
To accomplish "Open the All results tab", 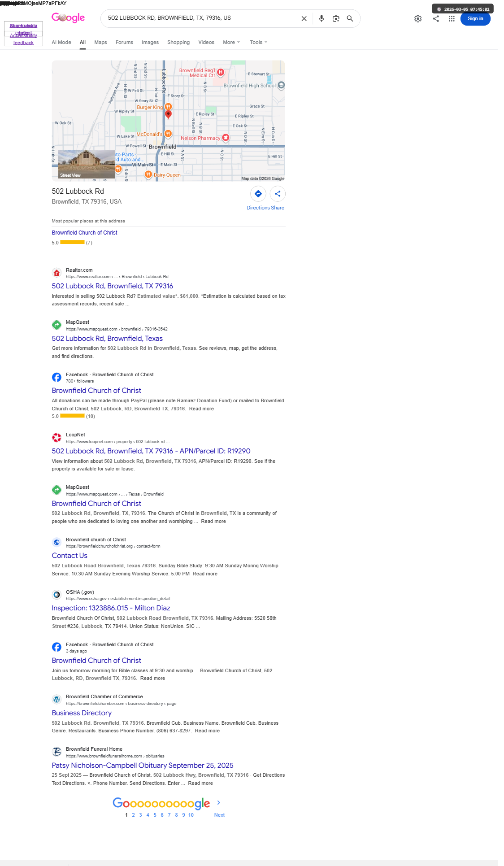I will [83, 42].
